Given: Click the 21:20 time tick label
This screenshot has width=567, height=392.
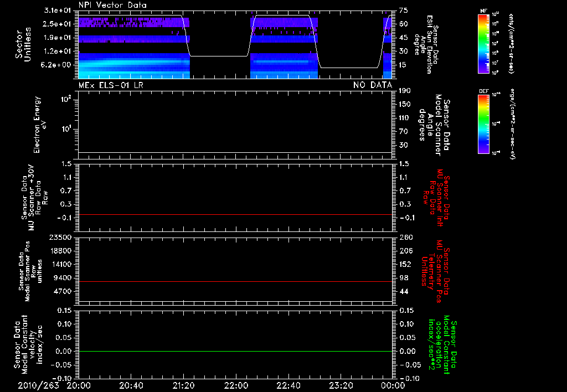Looking at the screenshot, I should 183,385.
